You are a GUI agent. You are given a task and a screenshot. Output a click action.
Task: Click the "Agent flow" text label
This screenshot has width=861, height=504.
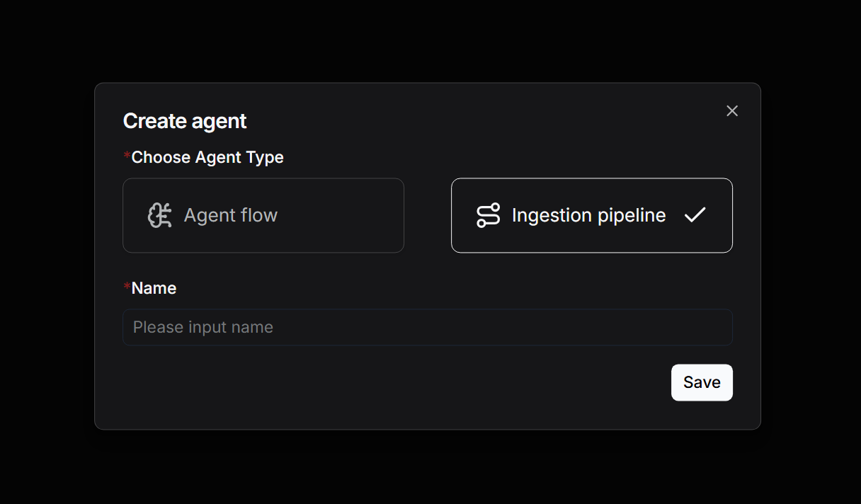pyautogui.click(x=231, y=215)
